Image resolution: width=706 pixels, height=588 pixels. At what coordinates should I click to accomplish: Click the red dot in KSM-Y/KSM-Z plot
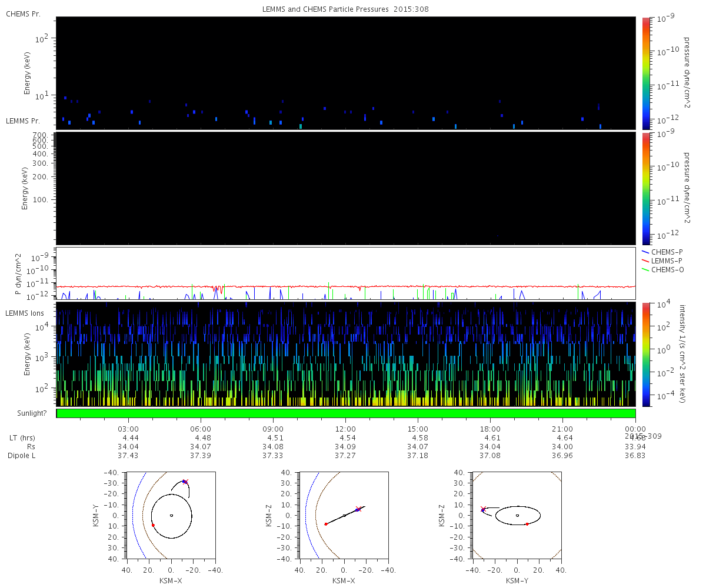[527, 524]
